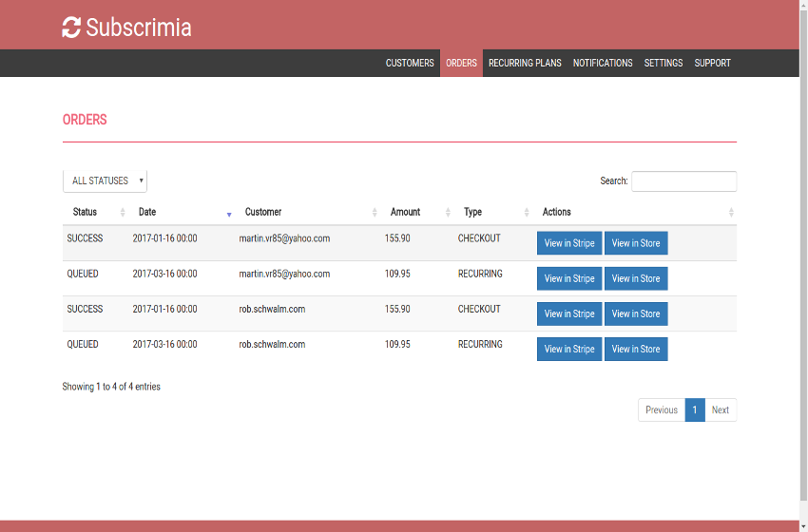The width and height of the screenshot is (808, 532).
Task: Sort by Customer column arrows
Action: click(x=375, y=213)
